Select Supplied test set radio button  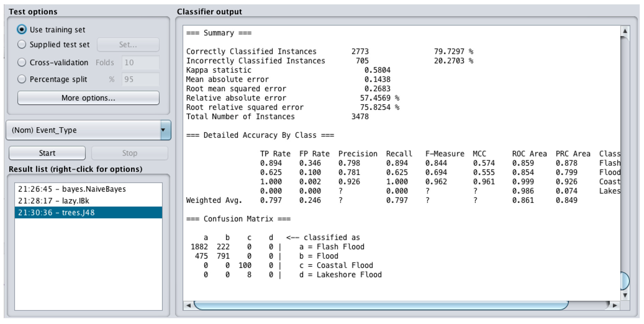22,44
